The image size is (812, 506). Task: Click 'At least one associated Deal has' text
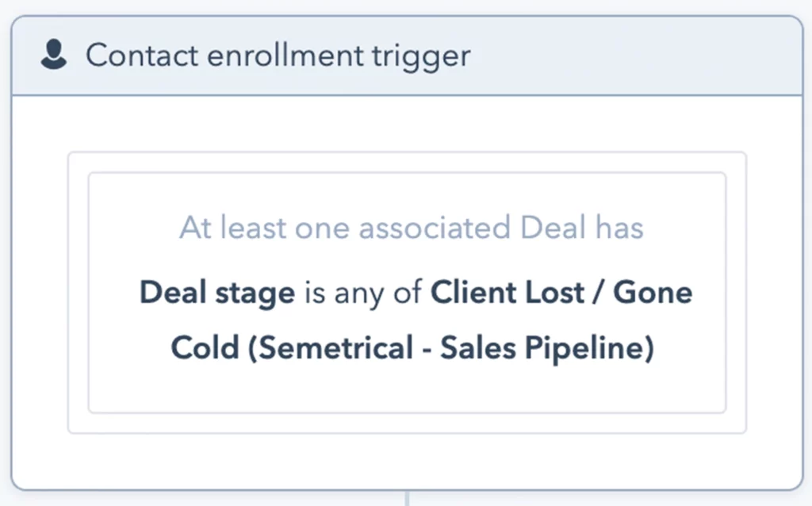pyautogui.click(x=412, y=228)
